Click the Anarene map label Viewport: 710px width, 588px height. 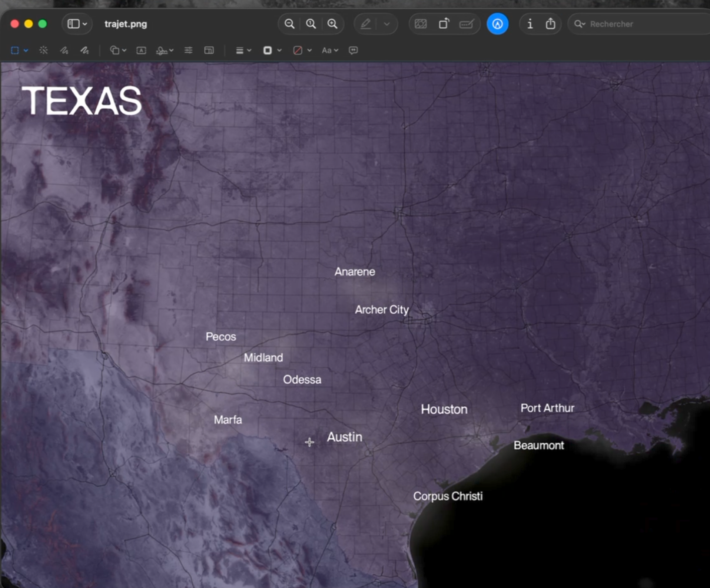355,272
